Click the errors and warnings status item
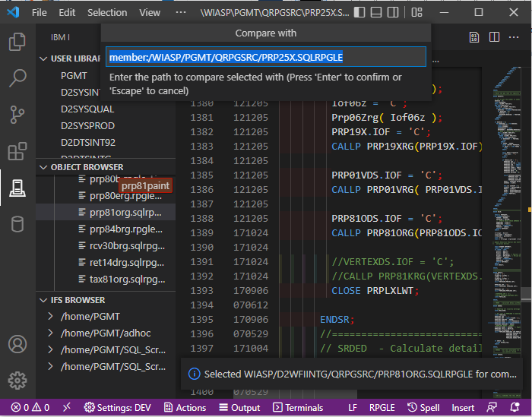This screenshot has height=417, width=532. click(30, 408)
